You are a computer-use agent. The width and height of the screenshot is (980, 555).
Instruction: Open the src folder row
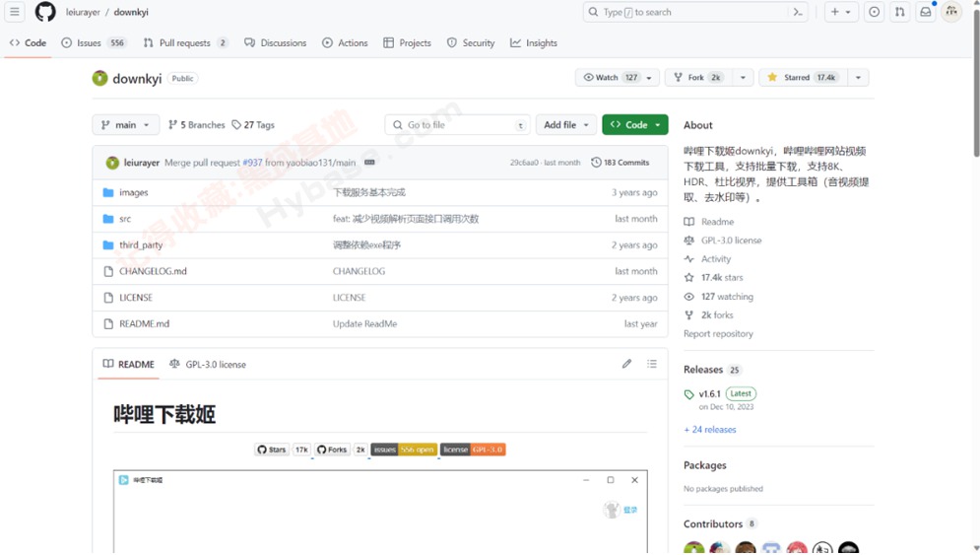point(380,219)
